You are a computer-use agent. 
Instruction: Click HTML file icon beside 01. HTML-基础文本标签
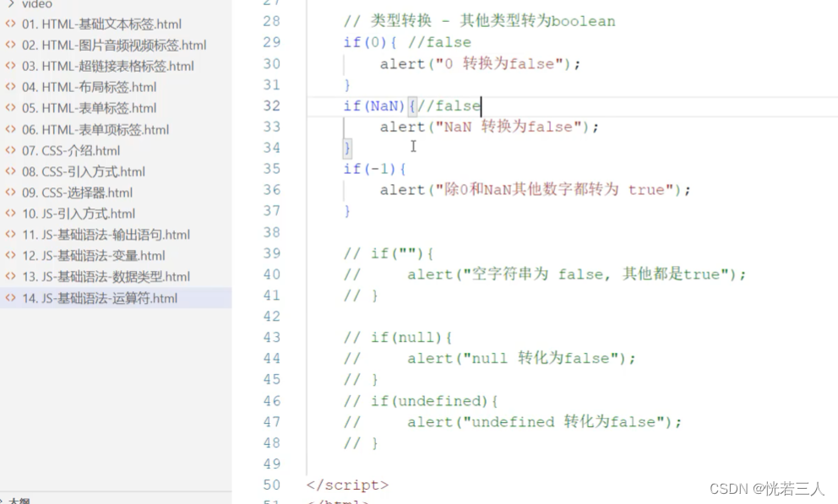(x=10, y=24)
